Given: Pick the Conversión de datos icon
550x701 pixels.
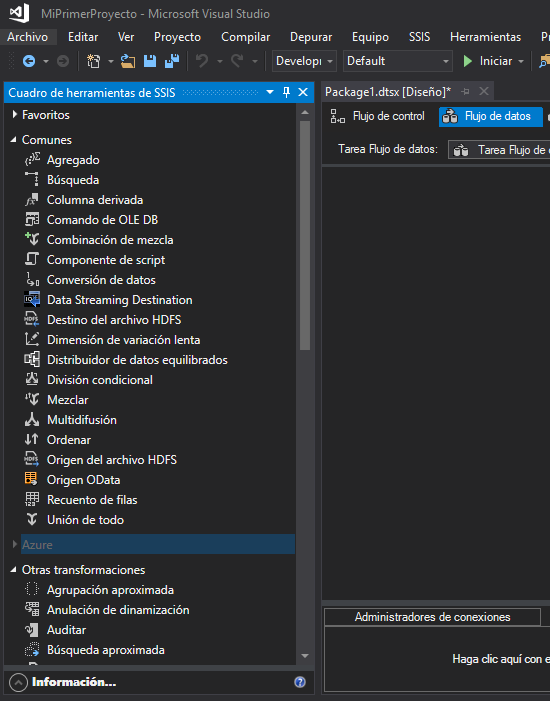Looking at the screenshot, I should pos(32,280).
